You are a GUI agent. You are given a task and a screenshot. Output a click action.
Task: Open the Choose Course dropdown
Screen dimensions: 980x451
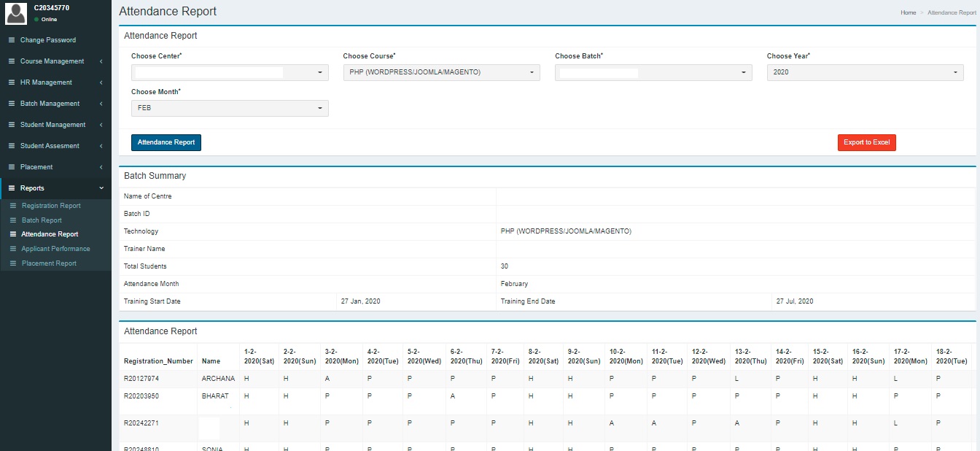tap(441, 72)
